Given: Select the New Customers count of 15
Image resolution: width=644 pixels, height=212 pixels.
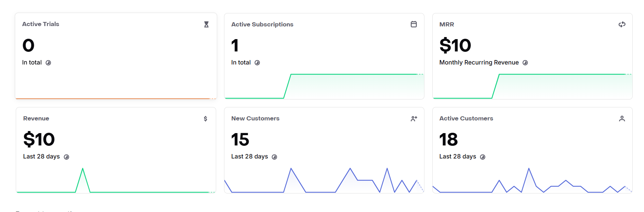Looking at the screenshot, I should [x=240, y=140].
